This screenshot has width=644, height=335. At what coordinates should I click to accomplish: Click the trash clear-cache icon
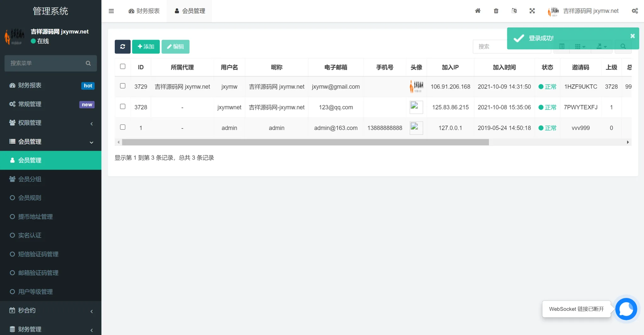496,11
